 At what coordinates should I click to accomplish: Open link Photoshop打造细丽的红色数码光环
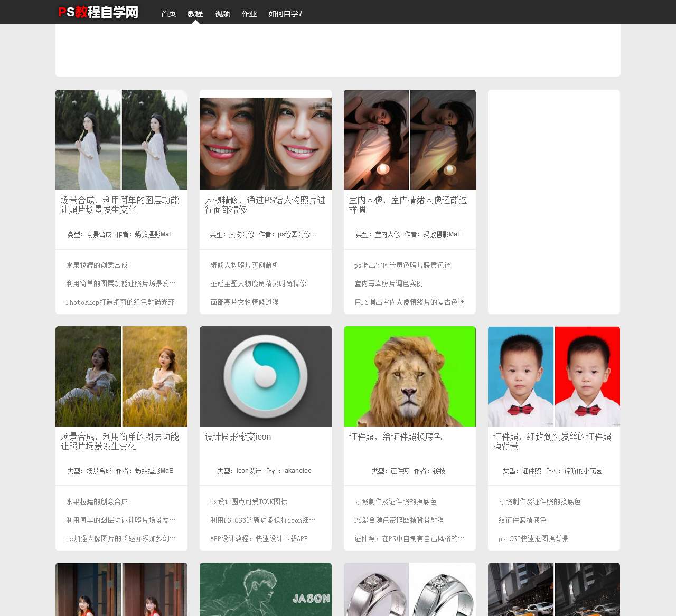coord(120,302)
